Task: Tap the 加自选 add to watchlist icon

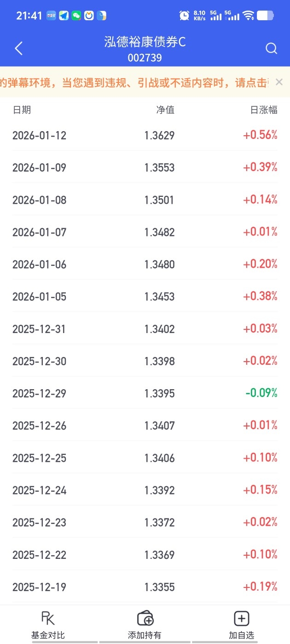Action: pos(242,619)
